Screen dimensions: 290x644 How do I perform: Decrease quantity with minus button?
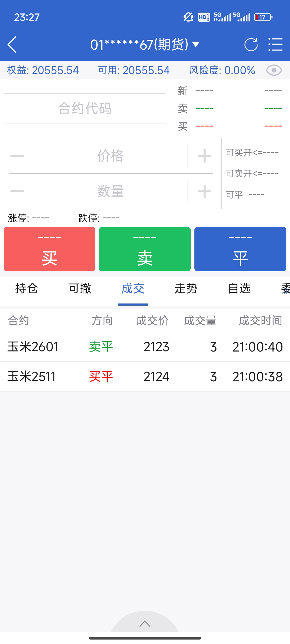point(17,191)
